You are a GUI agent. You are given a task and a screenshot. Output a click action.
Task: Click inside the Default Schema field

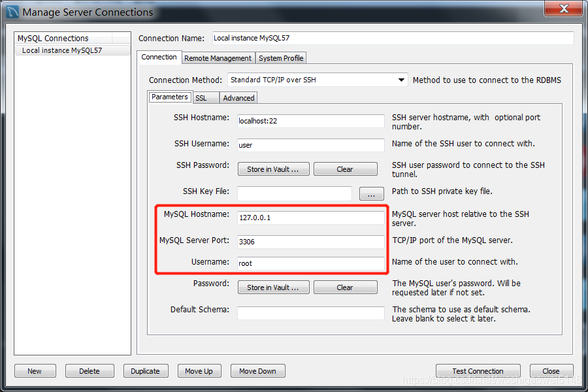point(310,313)
